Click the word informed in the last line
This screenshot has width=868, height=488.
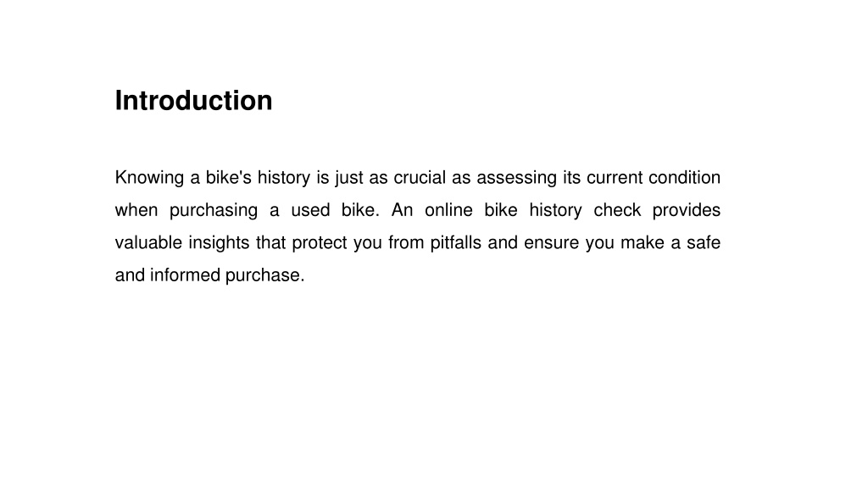pyautogui.click(x=185, y=275)
